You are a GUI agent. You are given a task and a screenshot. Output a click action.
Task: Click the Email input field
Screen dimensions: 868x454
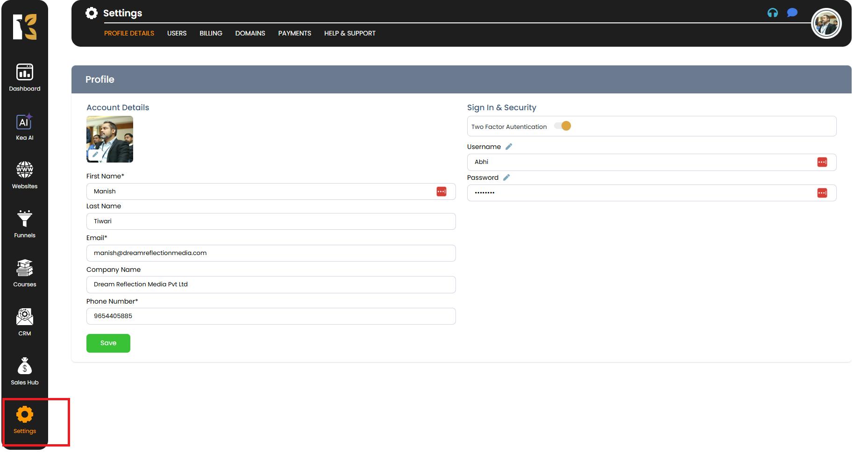point(271,253)
